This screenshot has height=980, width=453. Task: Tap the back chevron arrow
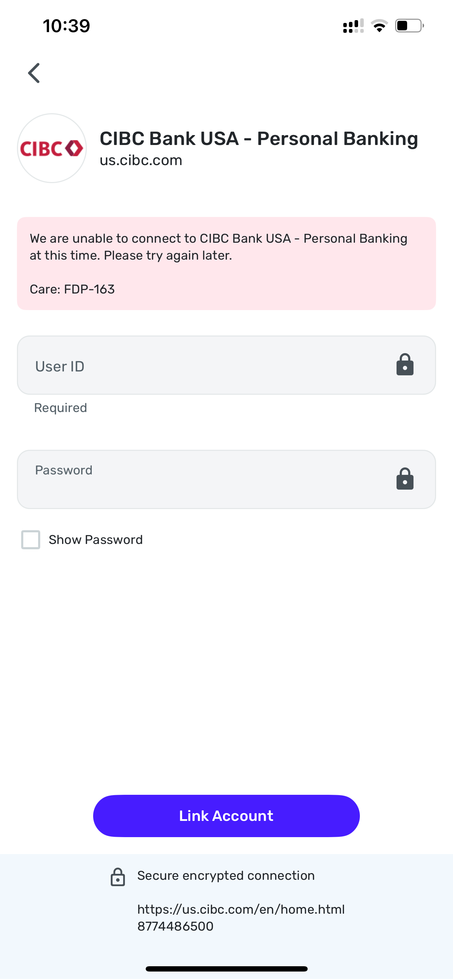tap(34, 73)
